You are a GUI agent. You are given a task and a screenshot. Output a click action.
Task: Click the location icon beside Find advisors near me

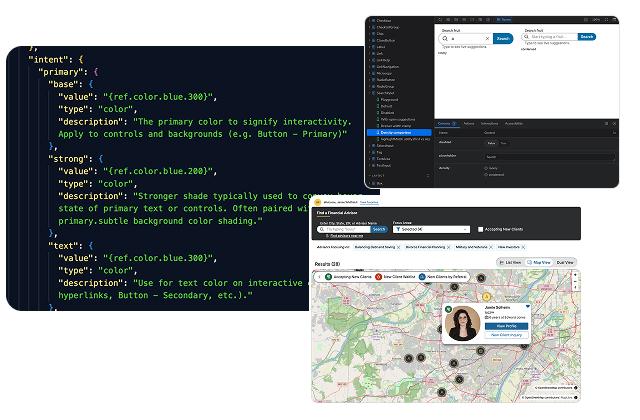click(x=327, y=236)
